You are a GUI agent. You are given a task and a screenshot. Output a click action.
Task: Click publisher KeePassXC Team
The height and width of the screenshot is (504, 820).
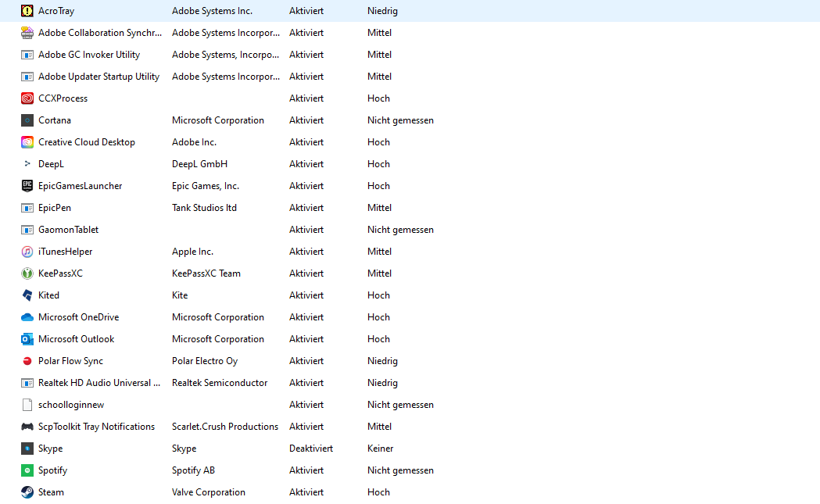click(x=206, y=273)
